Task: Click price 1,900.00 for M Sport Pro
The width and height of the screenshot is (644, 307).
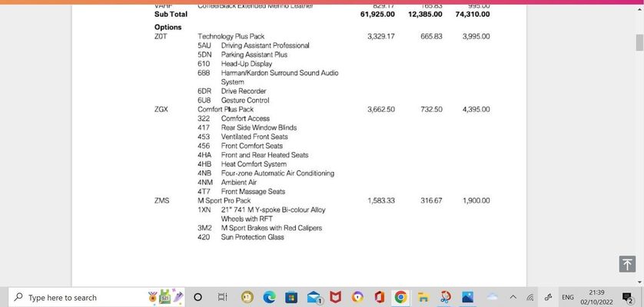Action: point(476,200)
